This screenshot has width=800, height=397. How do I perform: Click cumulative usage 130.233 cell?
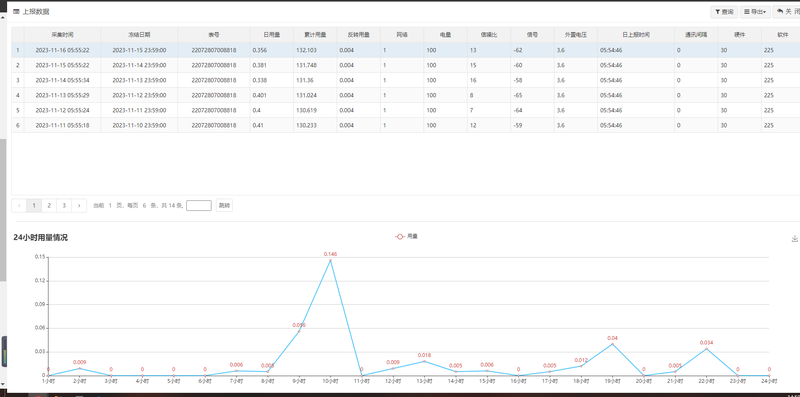tap(315, 125)
